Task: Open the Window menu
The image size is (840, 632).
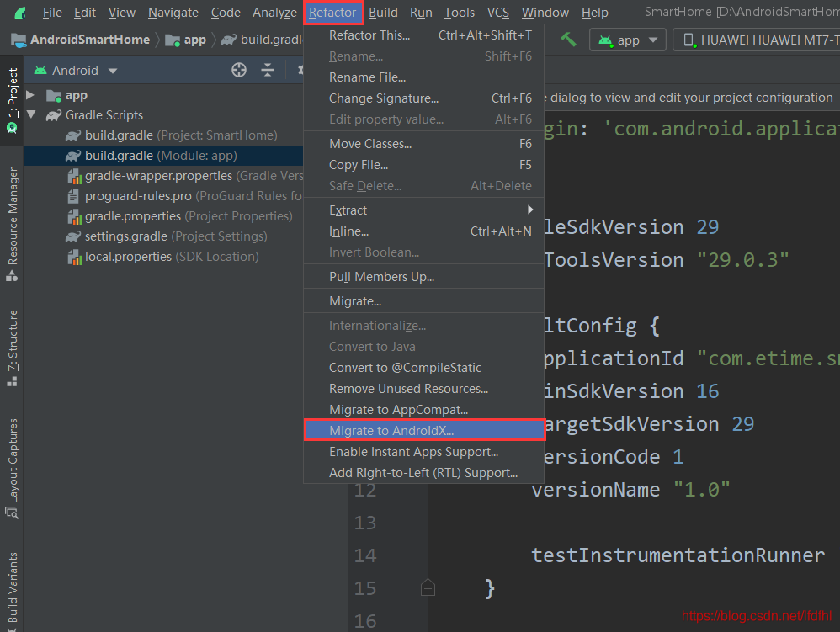Action: pos(545,13)
